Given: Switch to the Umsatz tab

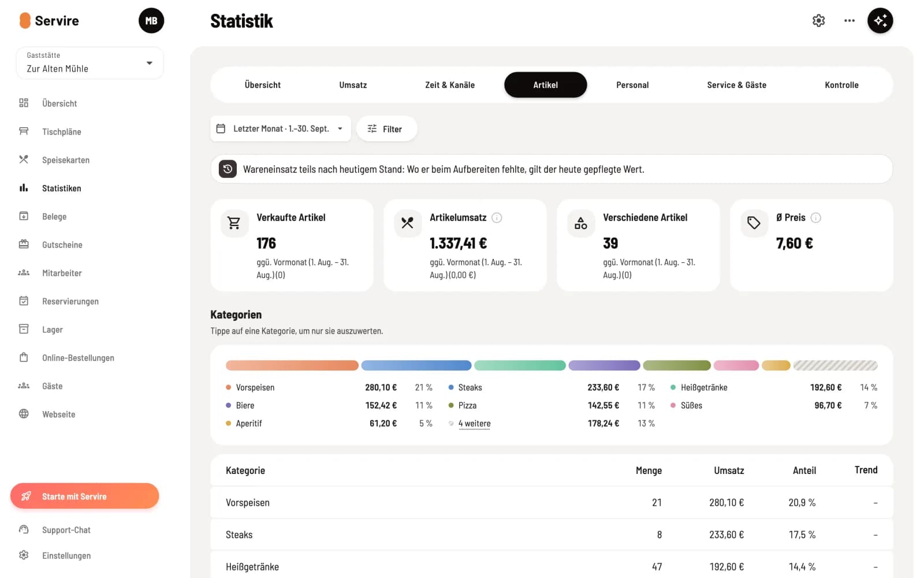Looking at the screenshot, I should [x=353, y=85].
